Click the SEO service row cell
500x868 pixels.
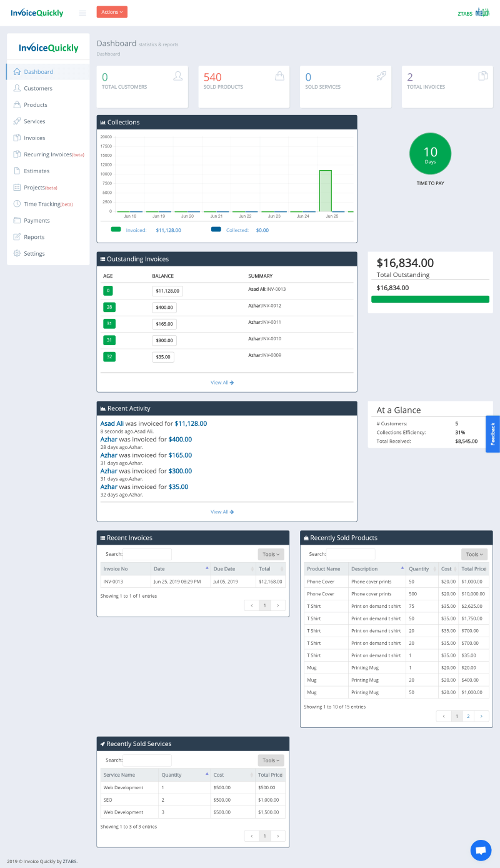[129, 800]
